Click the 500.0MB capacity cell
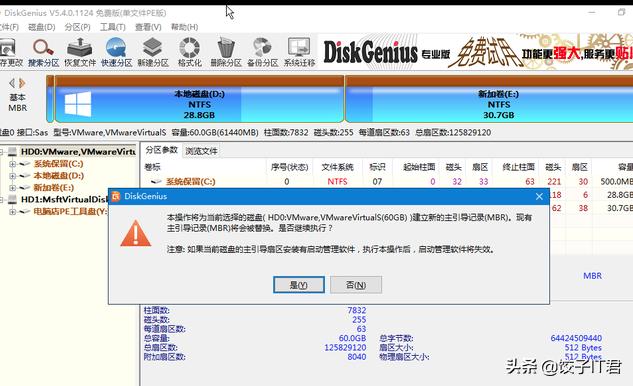 click(616, 182)
